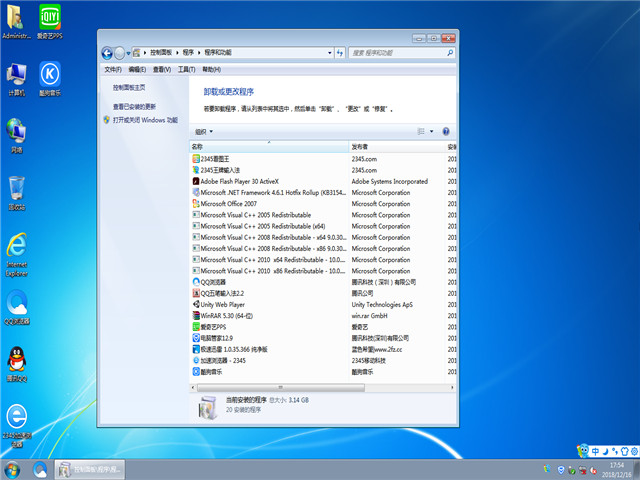Open the recent pages dropdown arrow
The width and height of the screenshot is (640, 480).
(128, 53)
